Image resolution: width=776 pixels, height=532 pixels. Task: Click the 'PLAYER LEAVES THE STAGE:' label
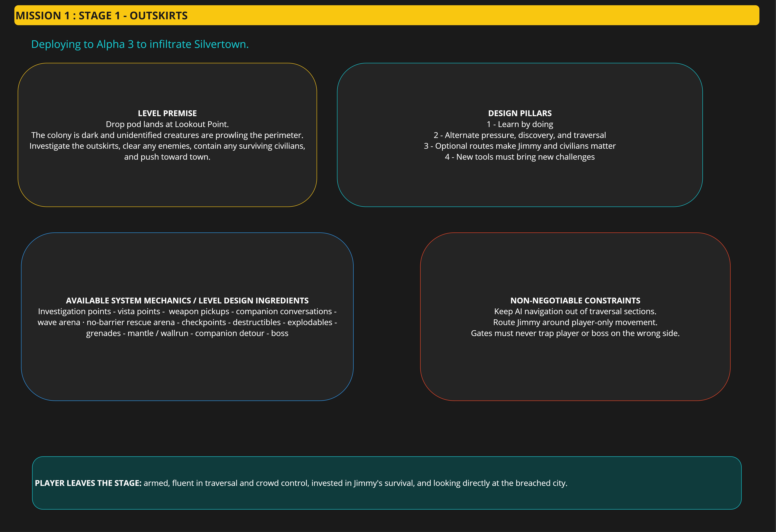[x=88, y=483]
